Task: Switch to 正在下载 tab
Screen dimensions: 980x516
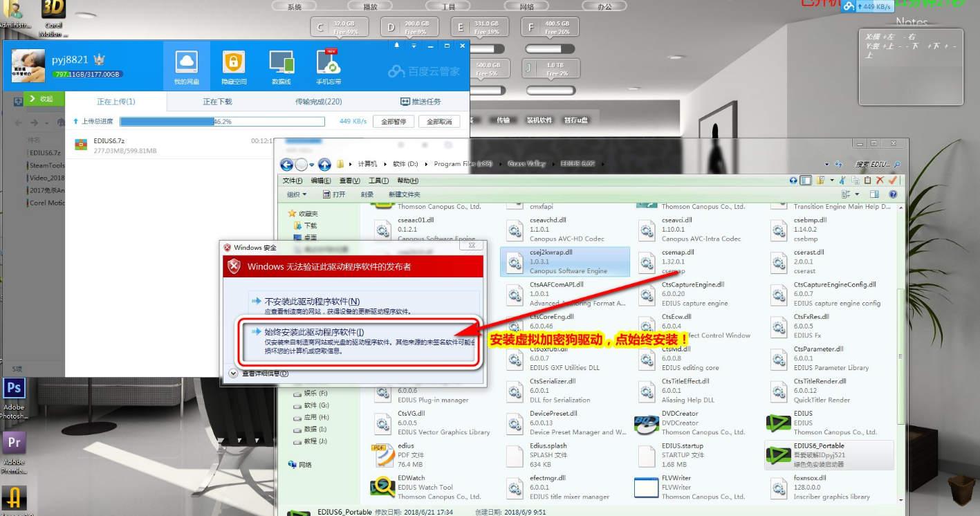Action: (217, 102)
